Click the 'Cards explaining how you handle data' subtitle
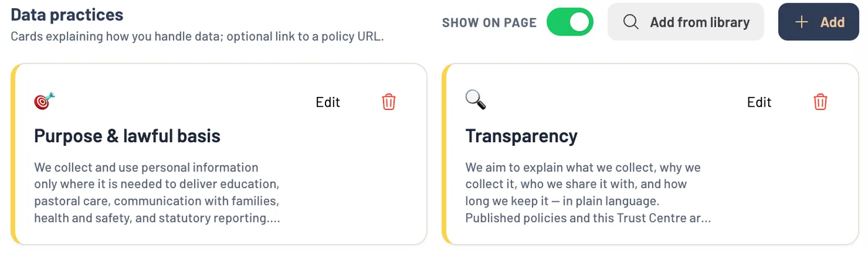 [x=197, y=37]
